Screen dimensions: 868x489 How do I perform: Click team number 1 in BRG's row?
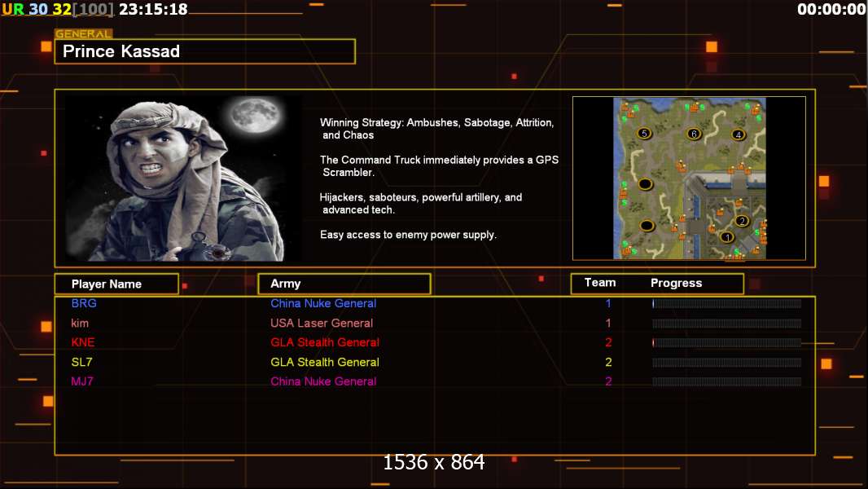point(608,303)
